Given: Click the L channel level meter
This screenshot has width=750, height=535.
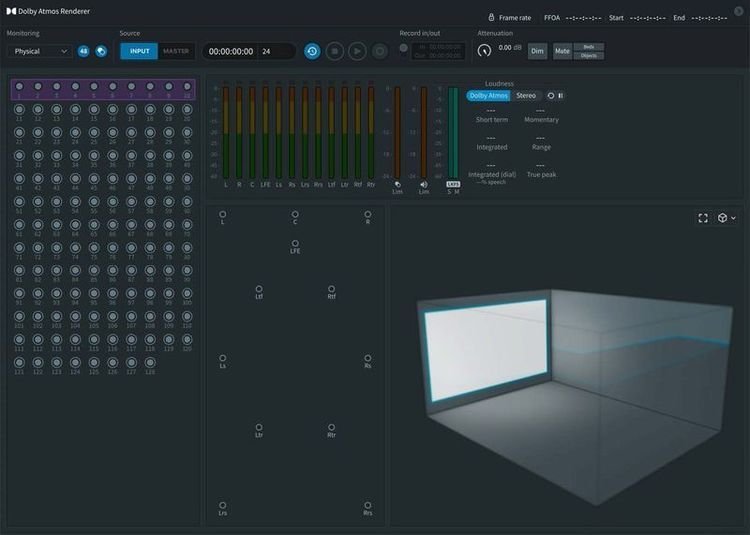Looking at the screenshot, I should tap(226, 132).
